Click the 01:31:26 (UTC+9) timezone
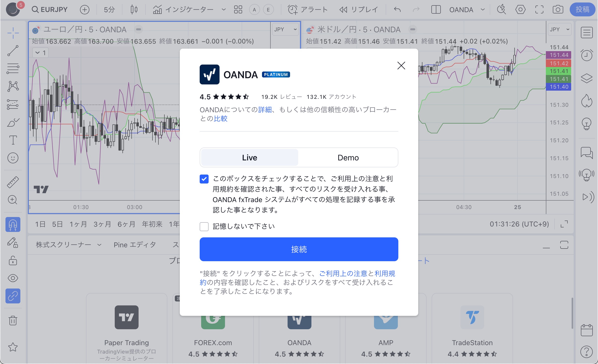598x364 pixels. click(x=519, y=224)
